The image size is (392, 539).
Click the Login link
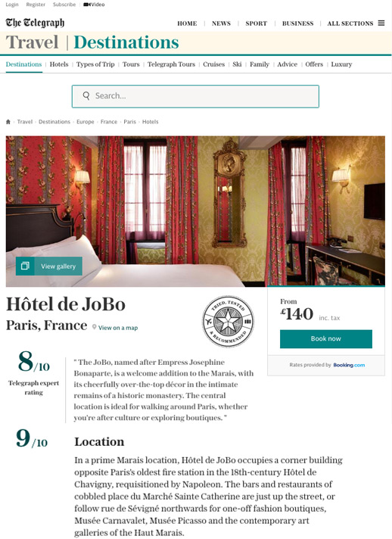click(x=12, y=5)
